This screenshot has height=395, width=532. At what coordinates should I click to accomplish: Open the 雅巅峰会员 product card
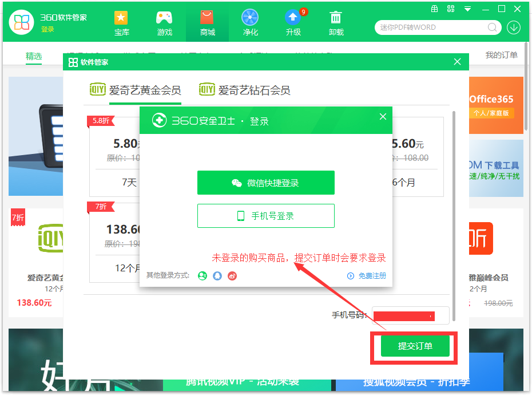click(x=496, y=263)
